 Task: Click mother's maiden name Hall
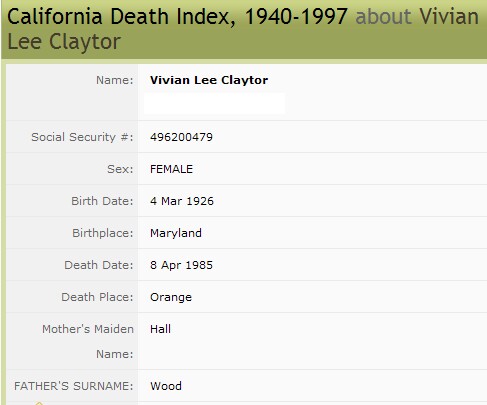point(160,329)
